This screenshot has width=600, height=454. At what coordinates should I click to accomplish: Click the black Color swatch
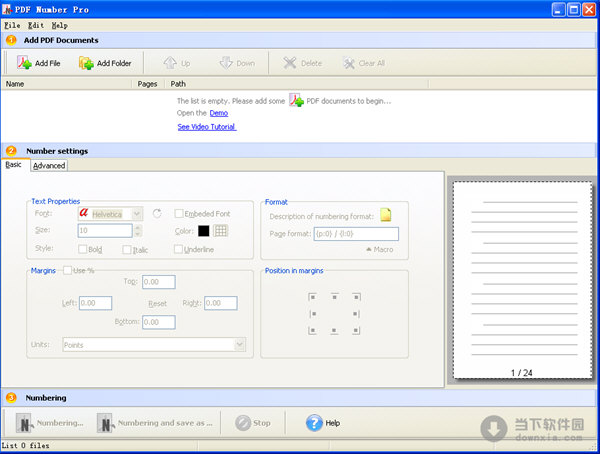[204, 230]
